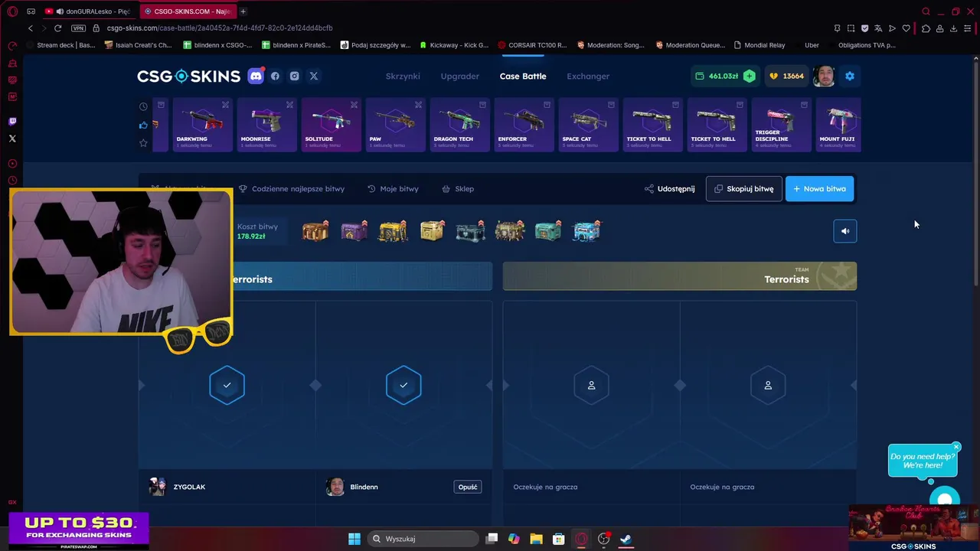Open the Instagram social icon
The image size is (980, 551).
294,76
